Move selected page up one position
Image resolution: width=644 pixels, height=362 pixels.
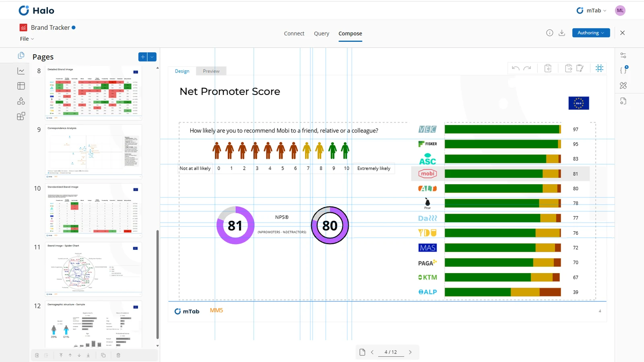[70, 355]
